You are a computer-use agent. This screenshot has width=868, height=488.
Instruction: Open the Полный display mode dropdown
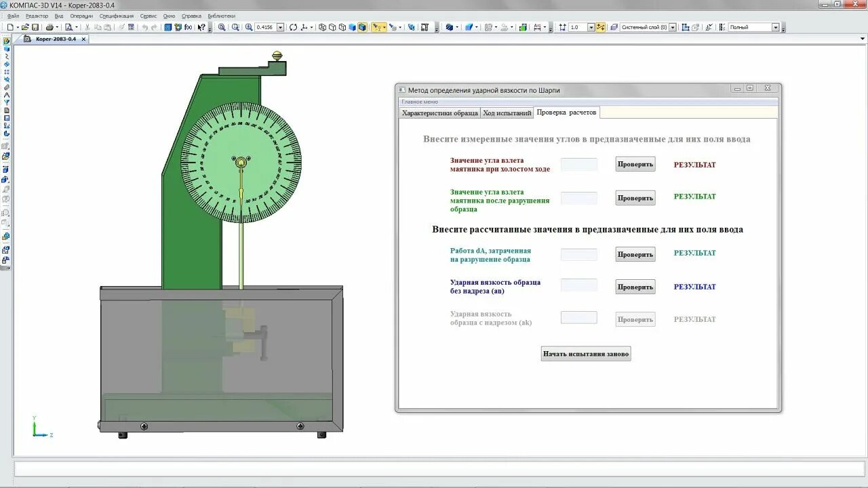pos(776,27)
